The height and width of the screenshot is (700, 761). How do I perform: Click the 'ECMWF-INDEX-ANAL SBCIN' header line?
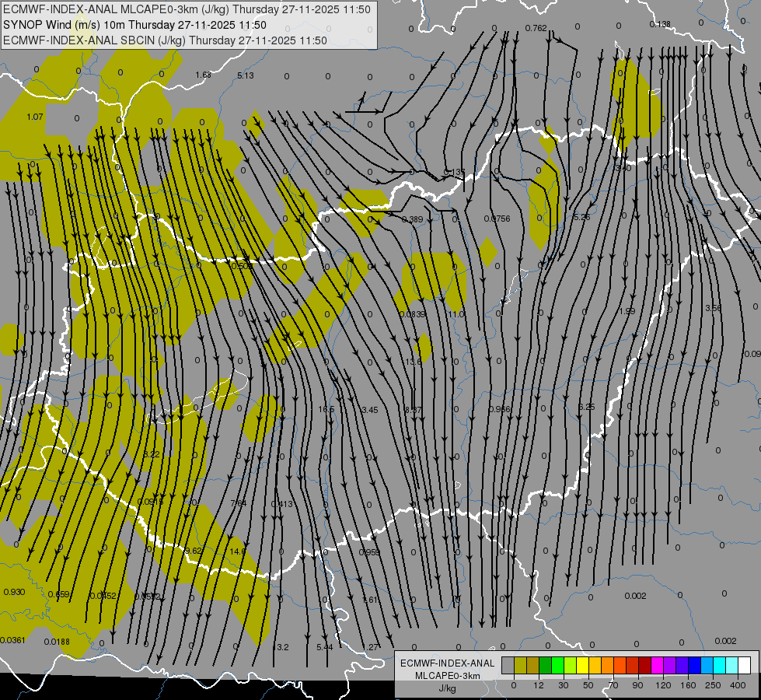pos(165,40)
